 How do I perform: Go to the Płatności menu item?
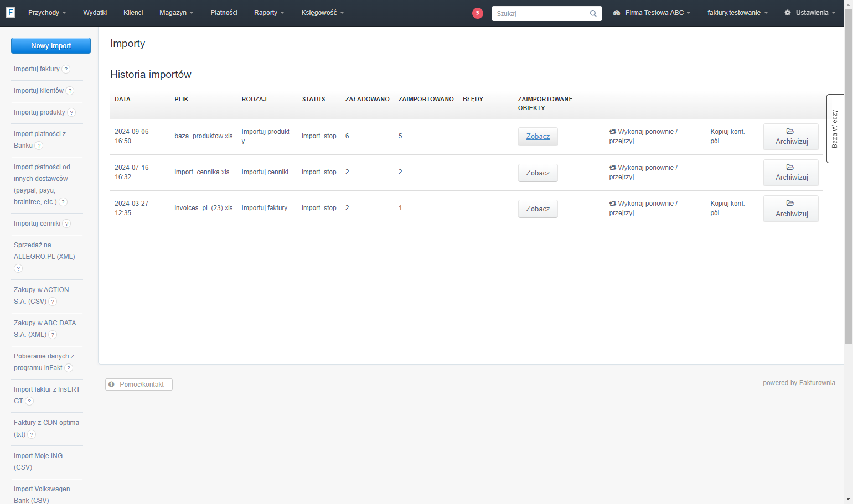[x=224, y=13]
